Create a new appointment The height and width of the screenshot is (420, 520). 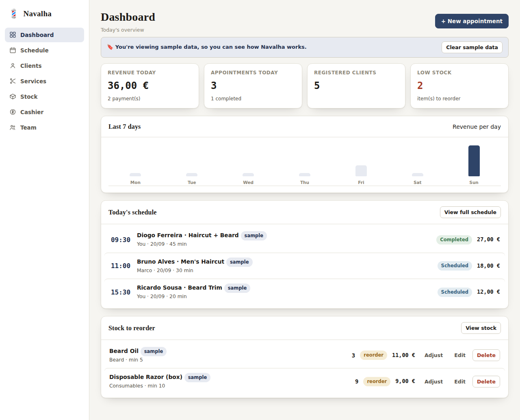pyautogui.click(x=472, y=21)
